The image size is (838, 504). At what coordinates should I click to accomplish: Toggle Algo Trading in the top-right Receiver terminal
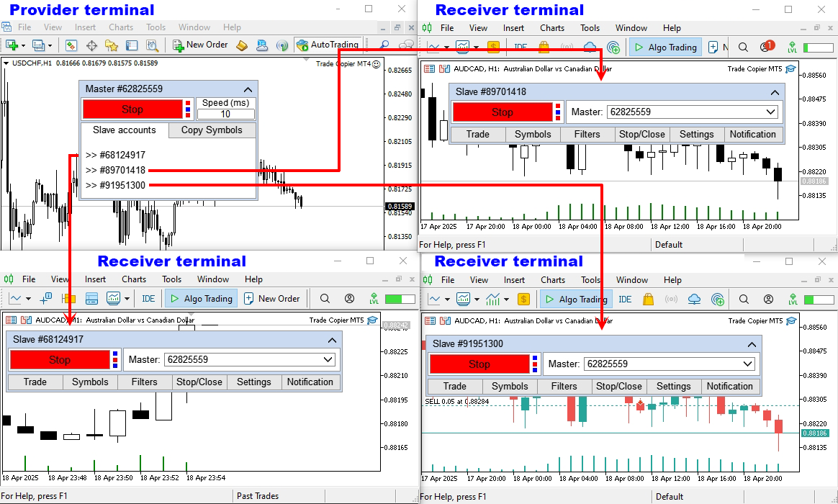664,48
